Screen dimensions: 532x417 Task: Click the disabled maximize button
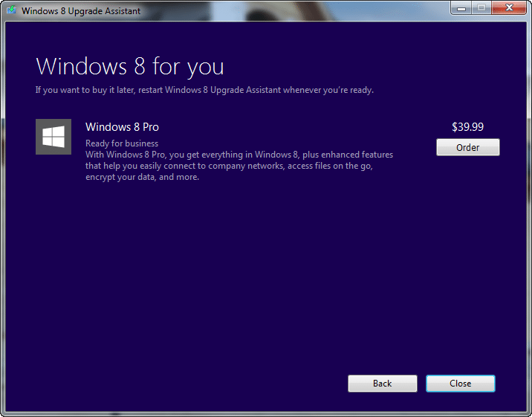coord(481,7)
